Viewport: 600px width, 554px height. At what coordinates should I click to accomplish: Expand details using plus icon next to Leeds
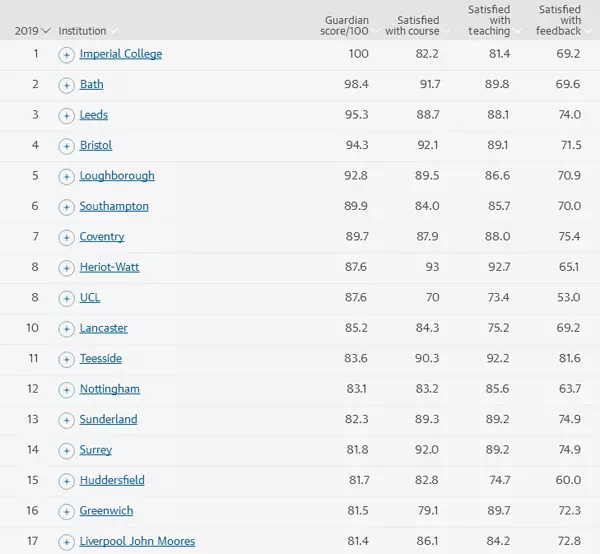point(66,115)
